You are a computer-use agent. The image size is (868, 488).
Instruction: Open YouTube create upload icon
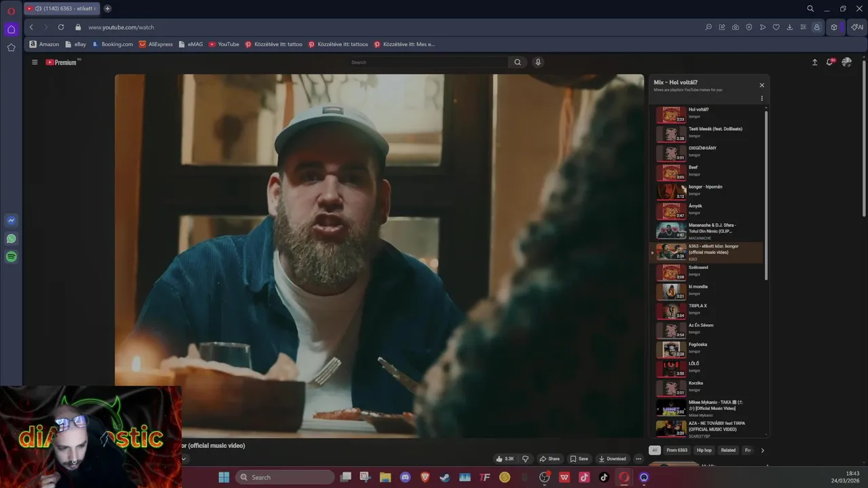point(814,62)
